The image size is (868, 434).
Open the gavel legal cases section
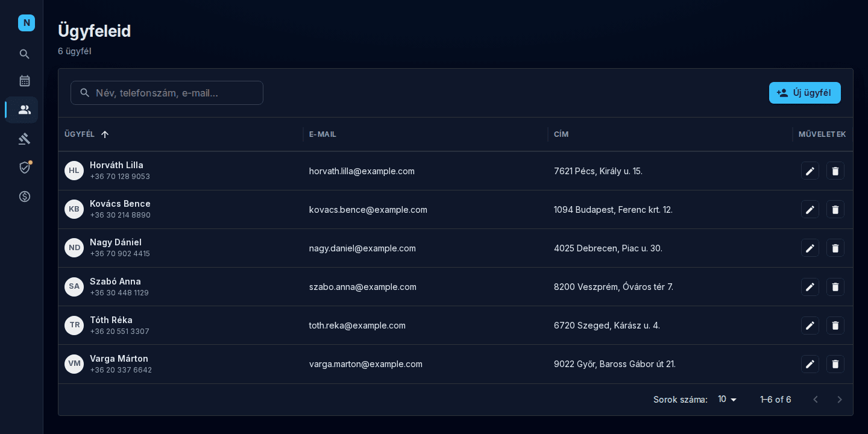click(x=25, y=139)
